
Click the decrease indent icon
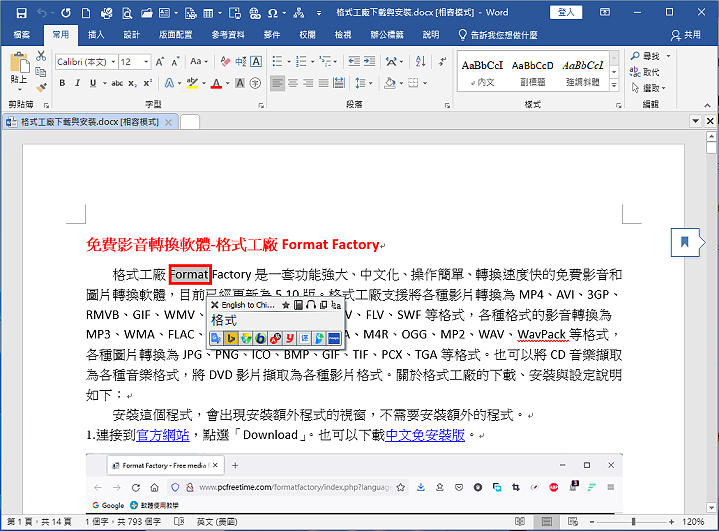(354, 61)
